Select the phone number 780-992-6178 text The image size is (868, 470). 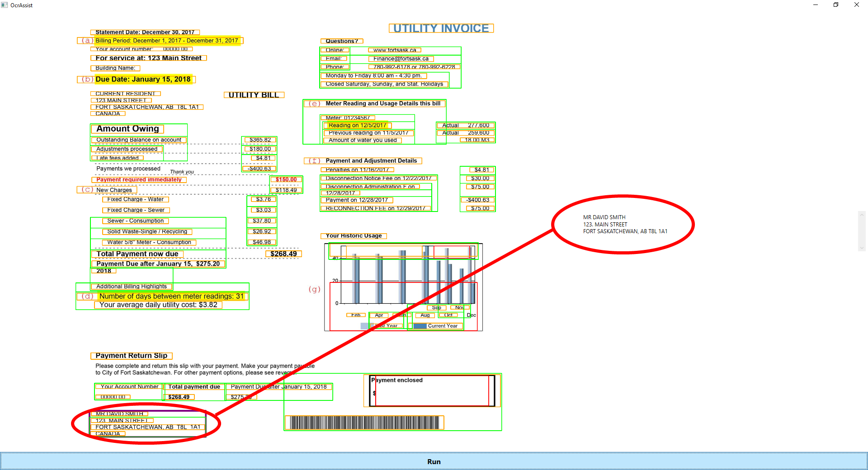tap(414, 67)
